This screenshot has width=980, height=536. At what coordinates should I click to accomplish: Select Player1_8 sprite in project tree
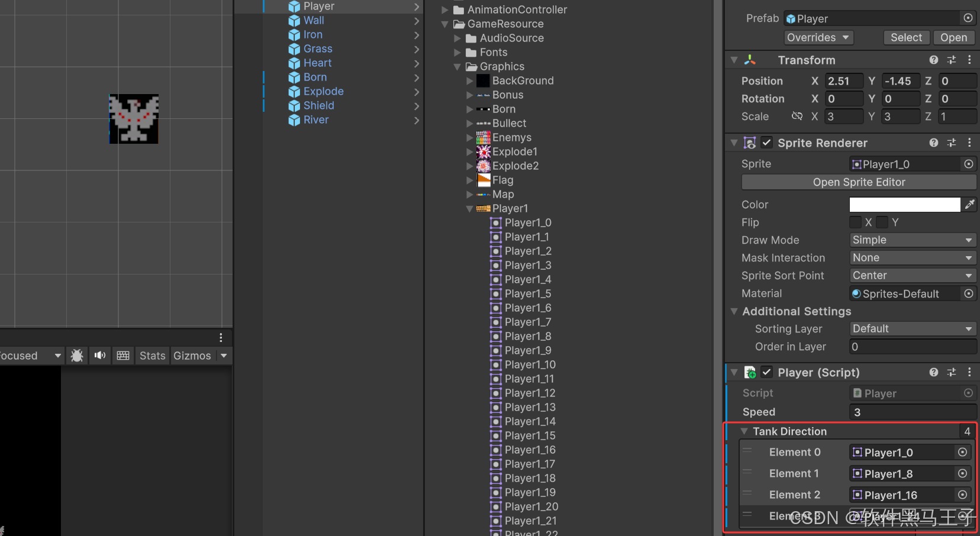point(528,336)
